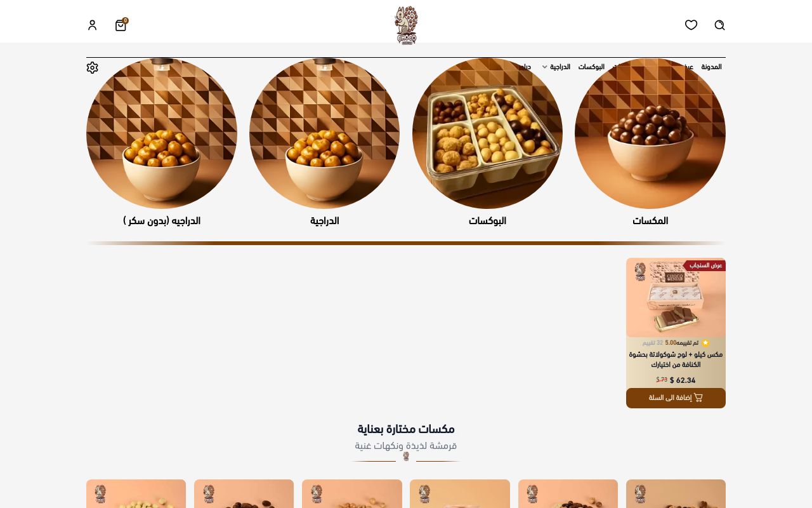Image resolution: width=812 pixels, height=508 pixels.
Task: Click the عرض السنجاب offer badge
Action: [705, 265]
